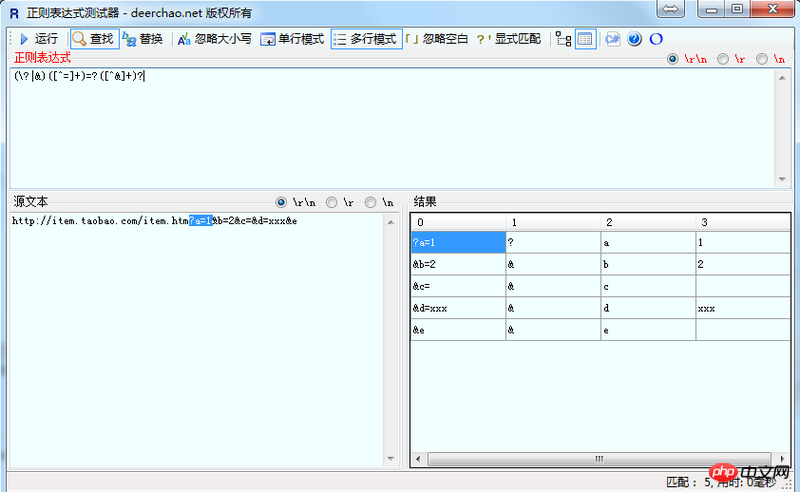Click the match count status text
The width and height of the screenshot is (800, 492).
[721, 482]
